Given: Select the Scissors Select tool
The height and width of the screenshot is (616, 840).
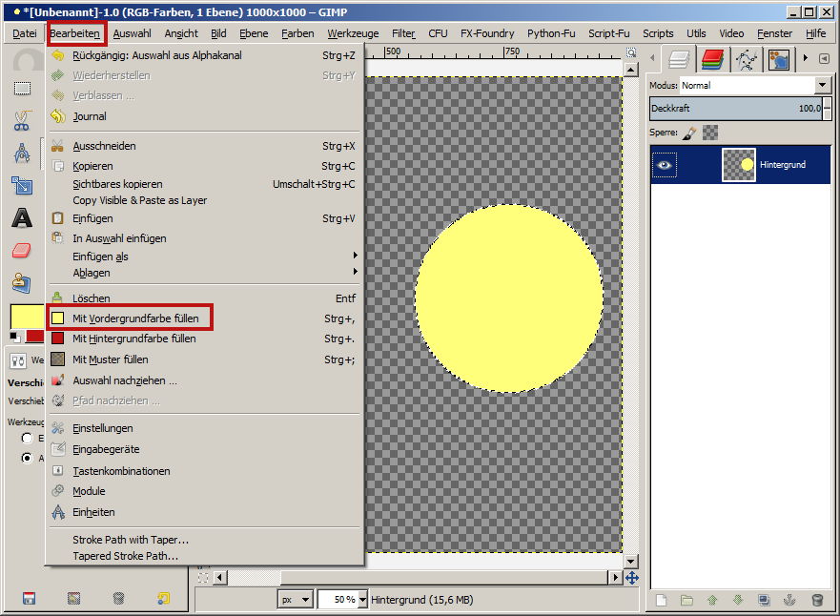Looking at the screenshot, I should [22, 121].
